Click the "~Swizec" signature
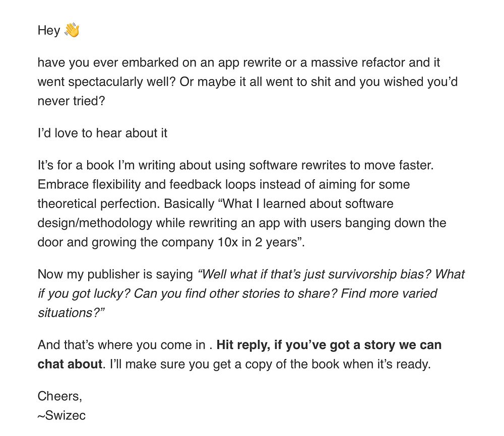 (61, 415)
